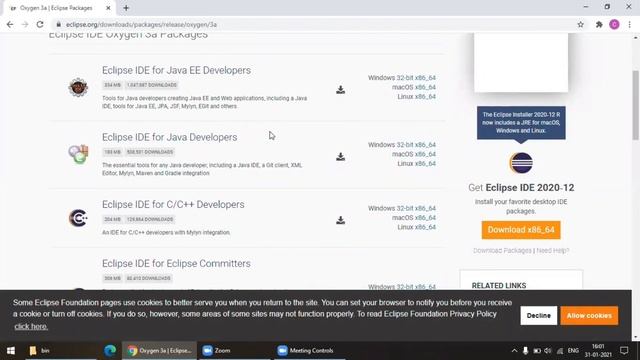This screenshot has width=640, height=360.
Task: Click the page's vertical scrollbar thumb
Action: point(636,105)
